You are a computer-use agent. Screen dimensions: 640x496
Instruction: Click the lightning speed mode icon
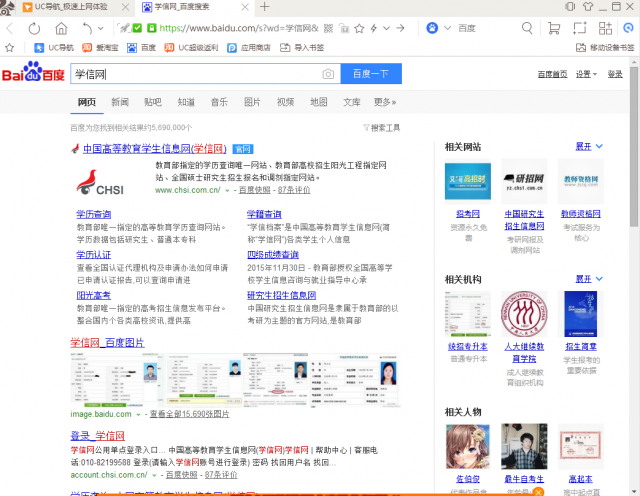point(373,28)
